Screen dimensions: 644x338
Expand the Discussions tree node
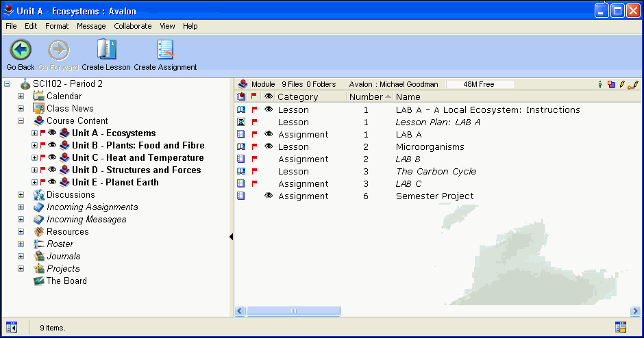21,195
